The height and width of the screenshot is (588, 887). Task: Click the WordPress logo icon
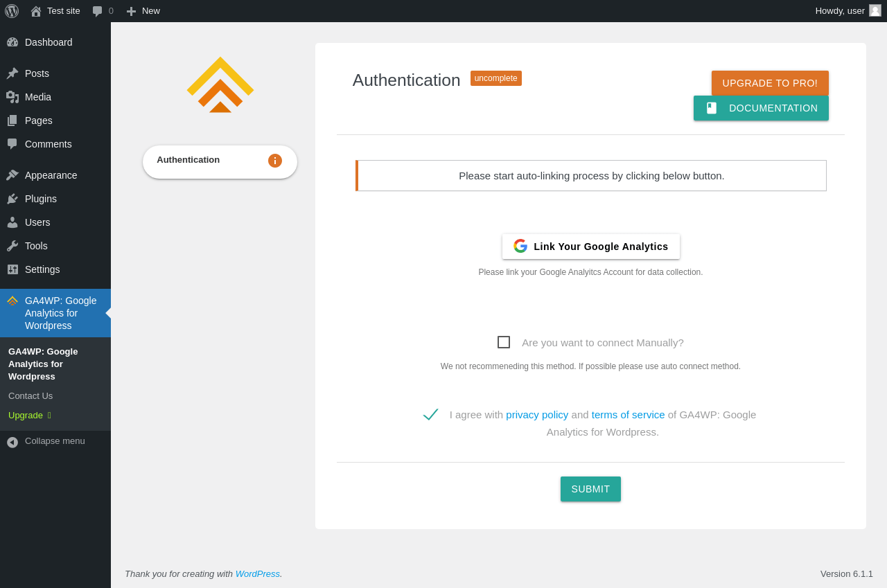12,11
